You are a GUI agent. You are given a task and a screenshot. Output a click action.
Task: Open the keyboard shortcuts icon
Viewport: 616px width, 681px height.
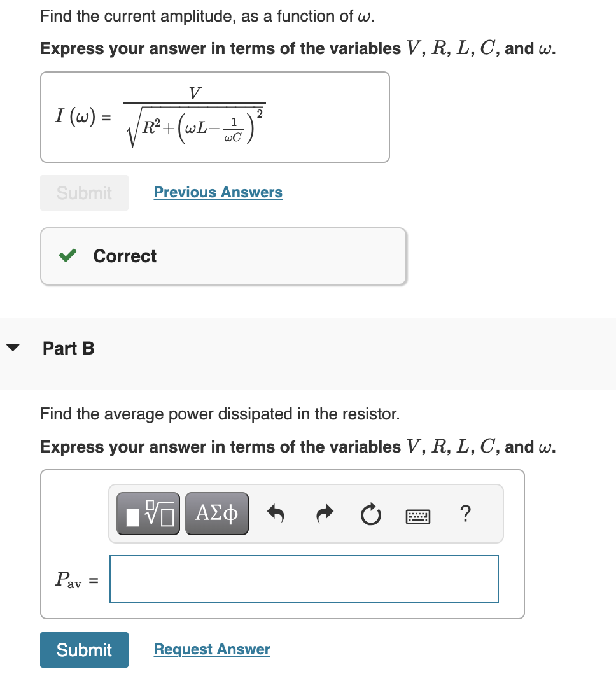tap(418, 513)
